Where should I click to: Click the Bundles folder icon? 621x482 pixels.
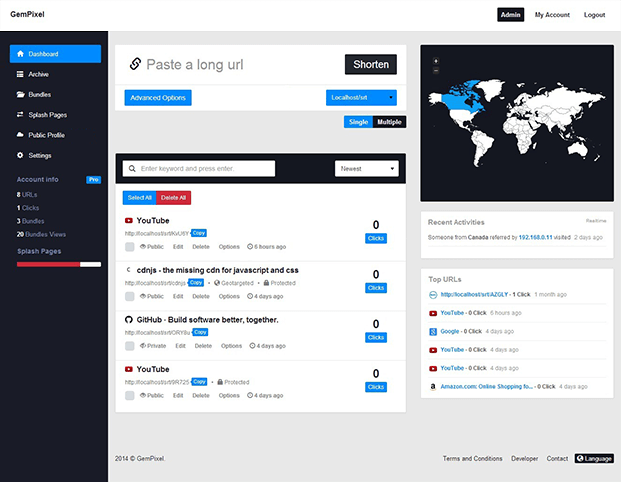point(21,95)
